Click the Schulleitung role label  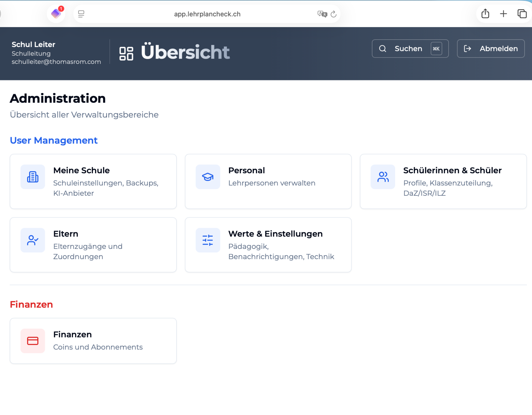pos(31,53)
